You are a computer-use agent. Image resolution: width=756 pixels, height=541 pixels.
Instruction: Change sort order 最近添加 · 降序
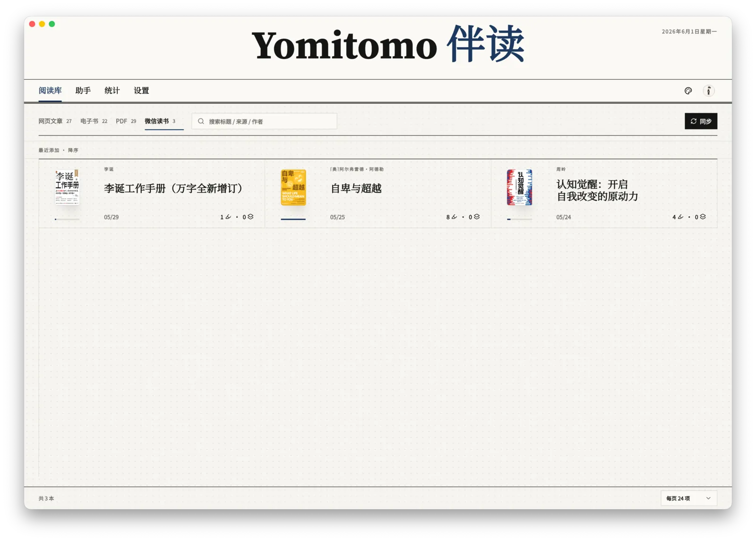point(58,150)
